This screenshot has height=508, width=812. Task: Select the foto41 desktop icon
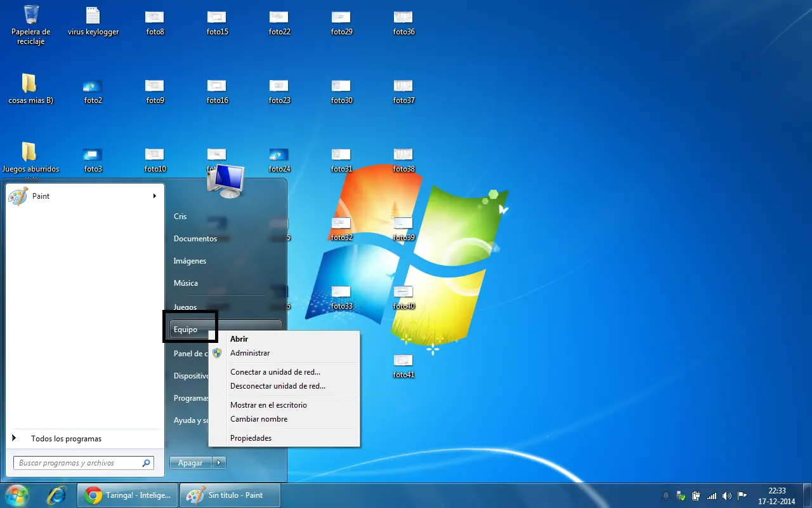[x=403, y=365]
